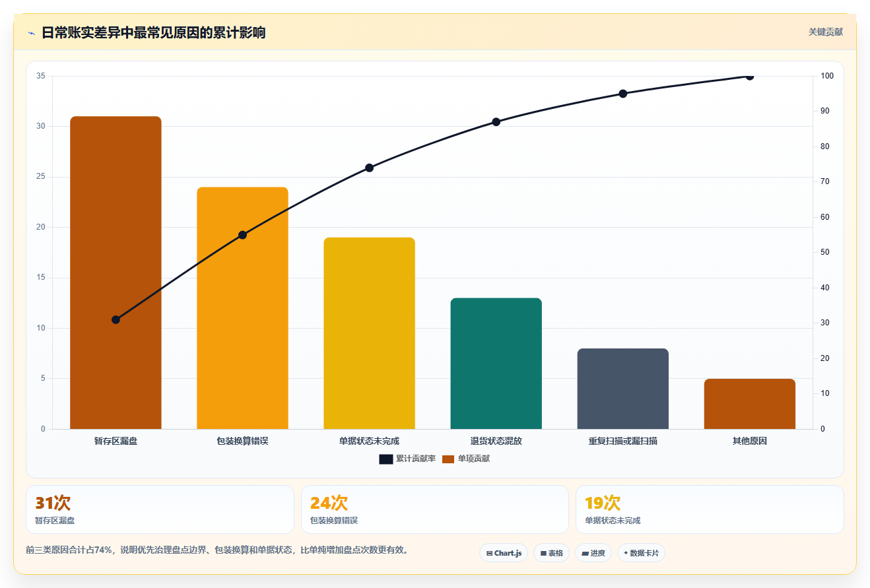Click the 退货状态混放 teal bar
The image size is (870, 588).
(x=496, y=364)
